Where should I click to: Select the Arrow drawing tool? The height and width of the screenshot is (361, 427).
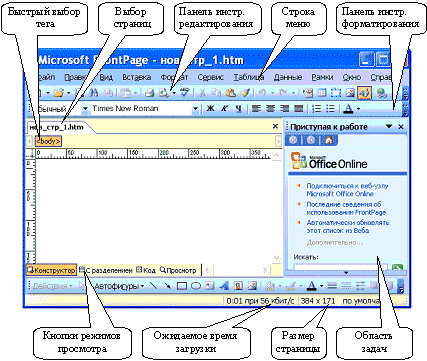[x=167, y=286]
